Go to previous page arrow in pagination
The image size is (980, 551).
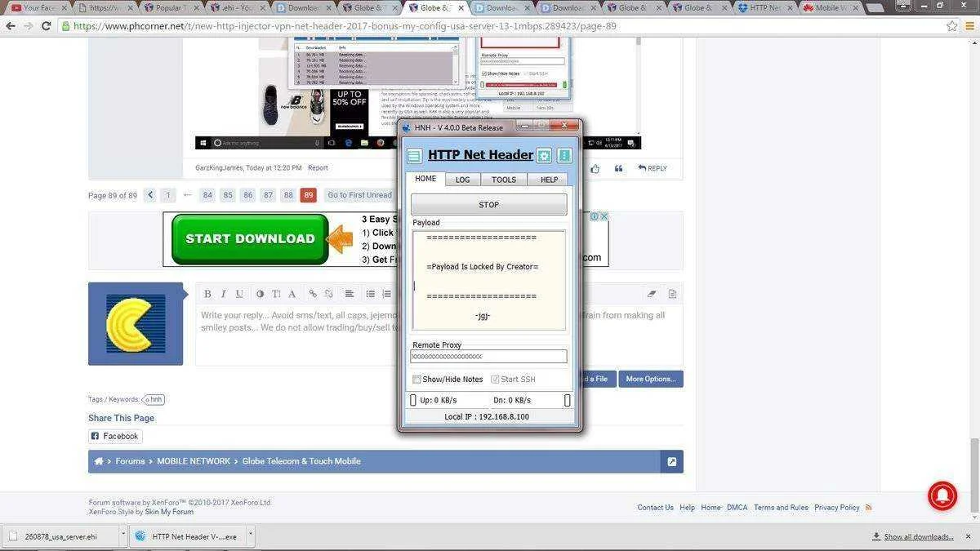click(149, 195)
